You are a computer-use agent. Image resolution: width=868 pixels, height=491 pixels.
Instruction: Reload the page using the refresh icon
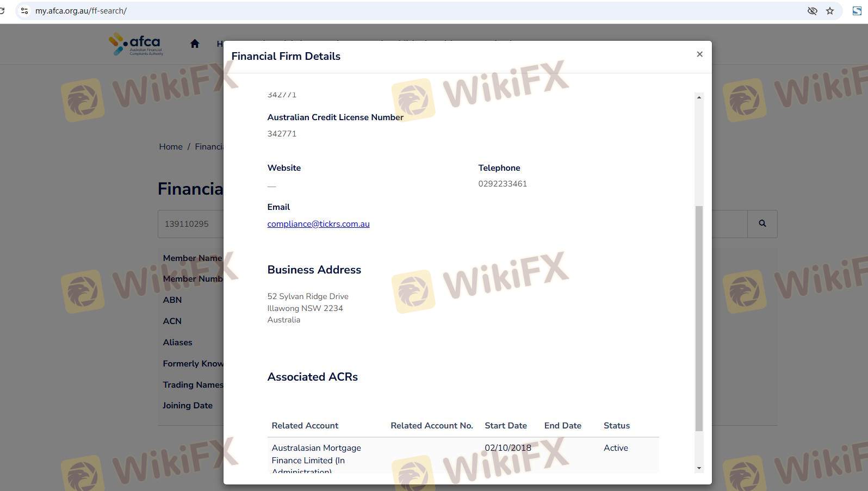click(x=2, y=11)
